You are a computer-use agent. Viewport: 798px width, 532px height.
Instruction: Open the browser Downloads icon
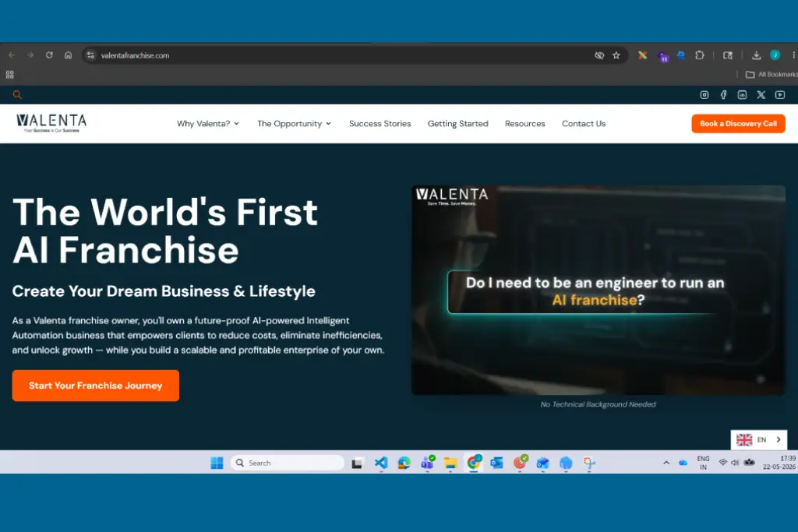click(756, 55)
